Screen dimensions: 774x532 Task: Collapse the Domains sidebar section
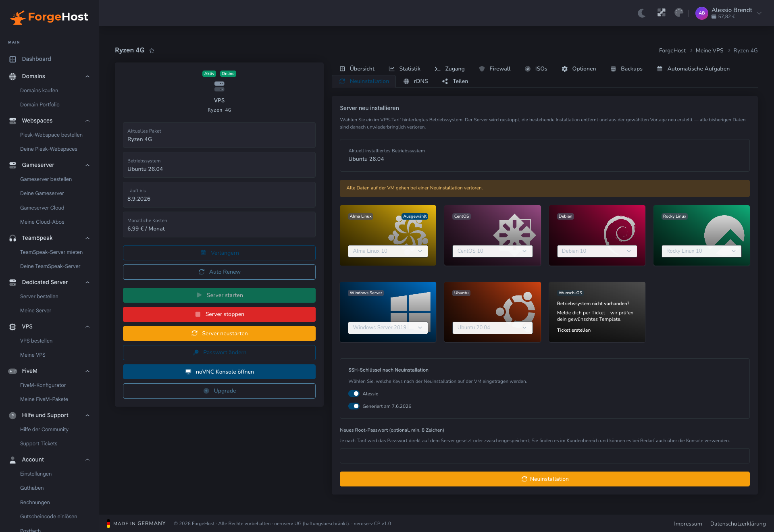(87, 77)
